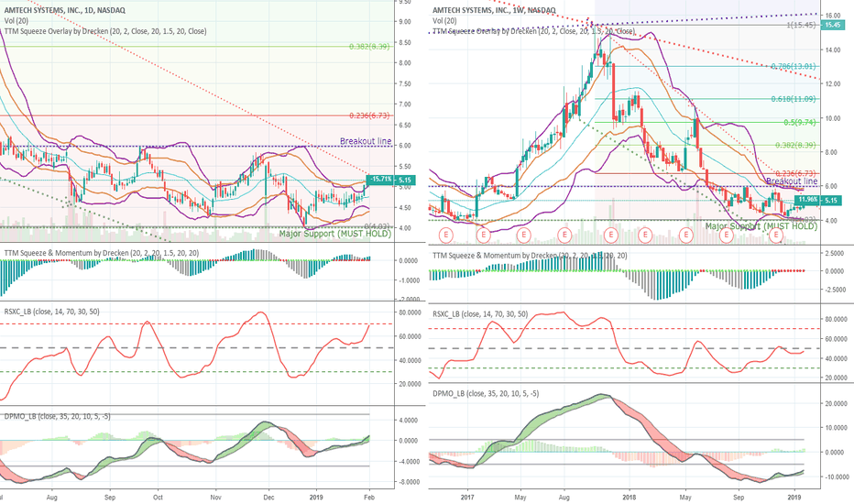Click the rightmost earnings E marker on weekly chart
The image size is (854, 504).
pos(775,236)
